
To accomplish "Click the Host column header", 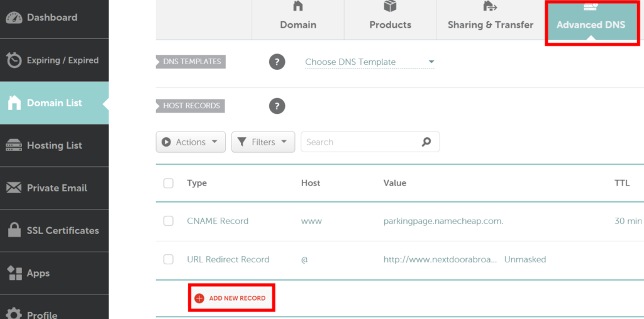I will point(311,183).
